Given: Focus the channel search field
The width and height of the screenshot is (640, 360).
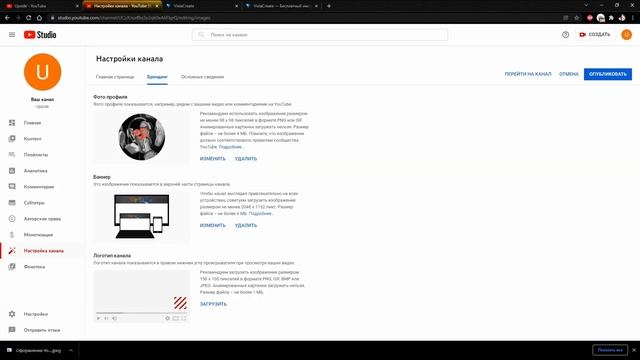Looking at the screenshot, I should point(320,35).
